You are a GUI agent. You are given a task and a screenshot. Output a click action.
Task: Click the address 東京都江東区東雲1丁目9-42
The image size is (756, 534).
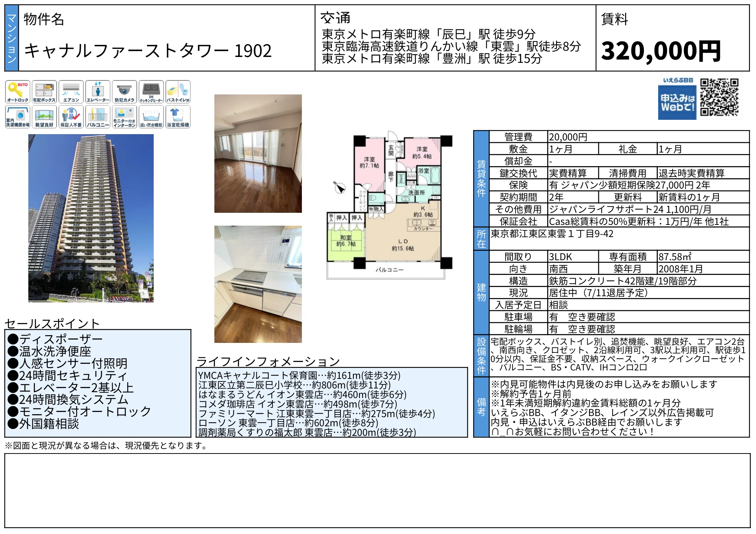[552, 234]
